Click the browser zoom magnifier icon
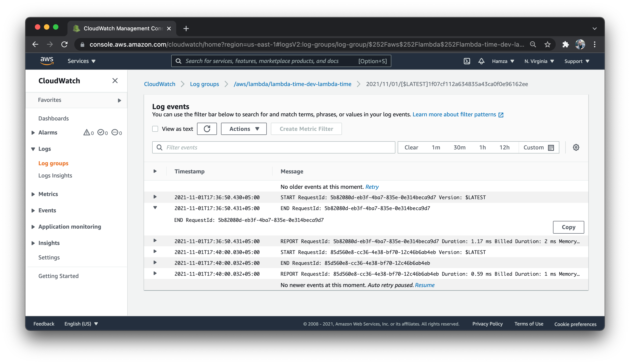This screenshot has width=630, height=364. [533, 44]
